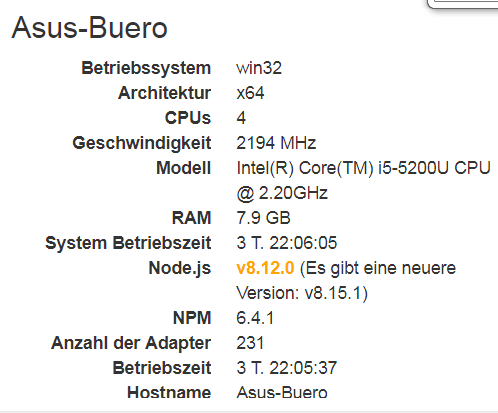
Task: Click the Anzahl der Adapter value 231
Action: [x=250, y=343]
